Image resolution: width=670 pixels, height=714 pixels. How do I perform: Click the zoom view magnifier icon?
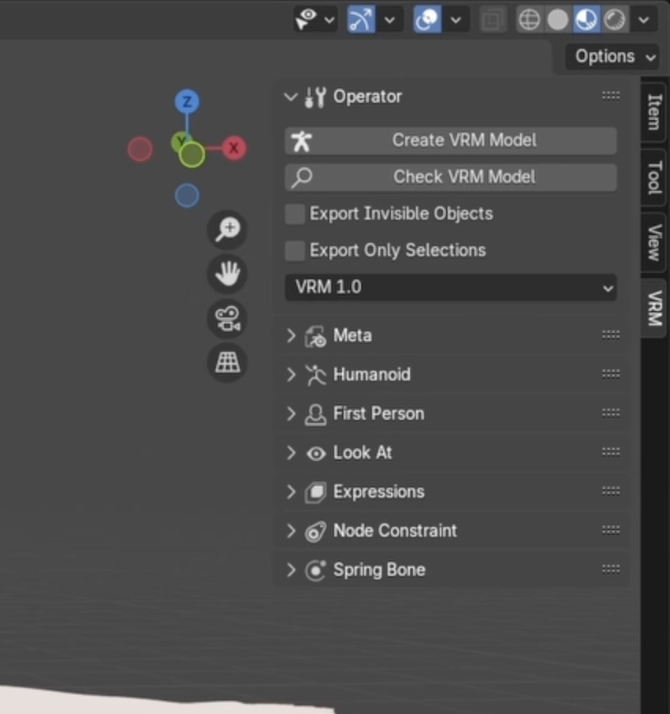click(228, 230)
